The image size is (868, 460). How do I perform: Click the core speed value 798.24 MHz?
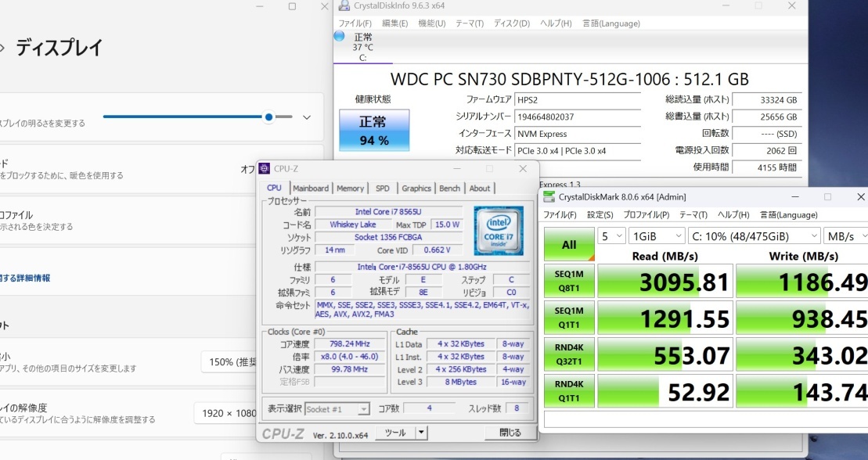(349, 343)
